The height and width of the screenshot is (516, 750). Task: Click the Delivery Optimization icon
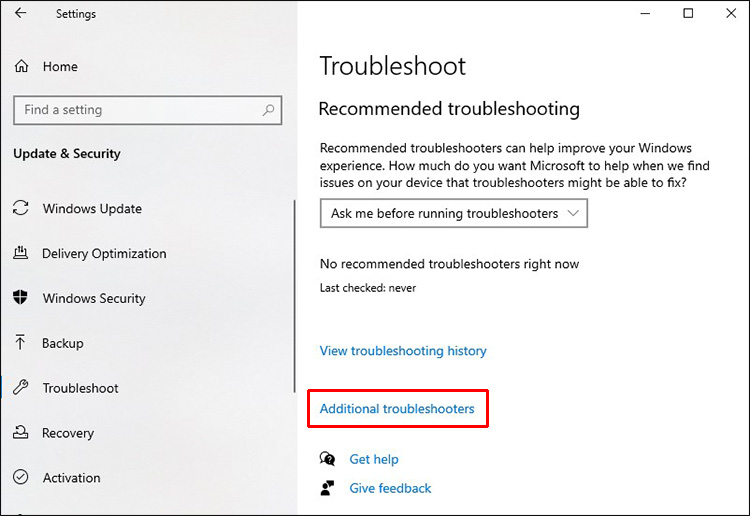20,254
